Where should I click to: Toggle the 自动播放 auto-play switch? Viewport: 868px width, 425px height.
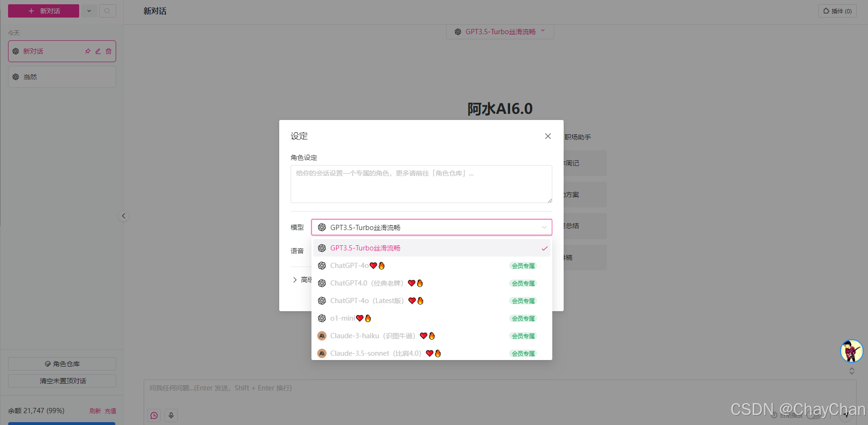[813, 415]
